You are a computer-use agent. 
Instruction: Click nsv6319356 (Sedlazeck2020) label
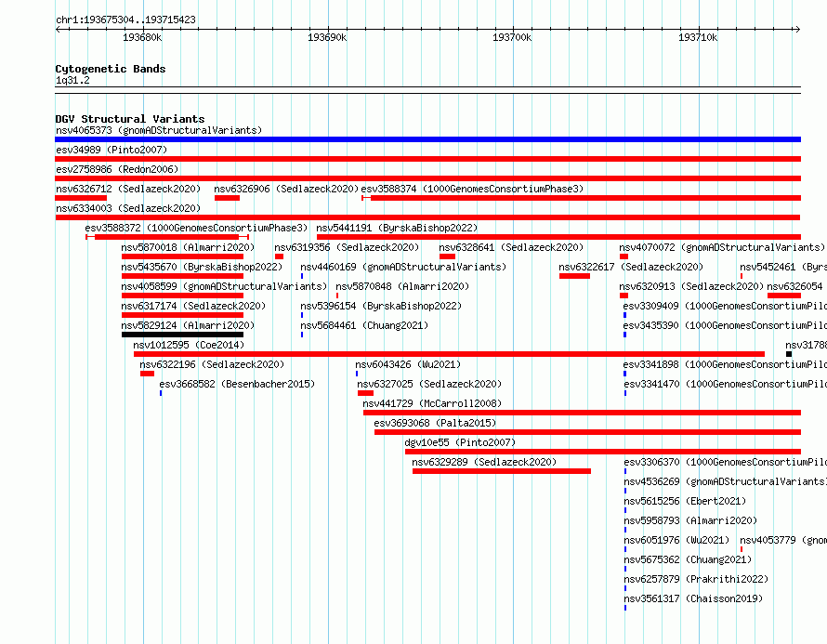347,247
